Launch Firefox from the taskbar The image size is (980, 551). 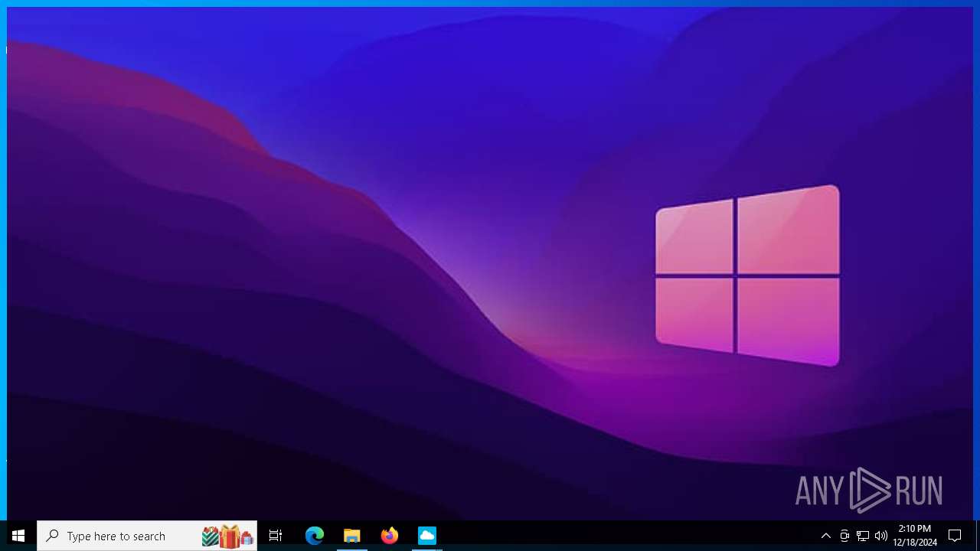coord(390,536)
